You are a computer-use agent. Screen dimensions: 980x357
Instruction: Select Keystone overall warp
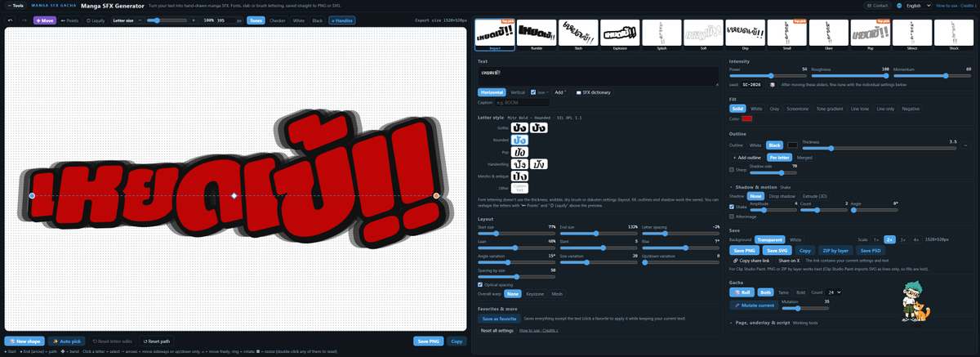(535, 293)
